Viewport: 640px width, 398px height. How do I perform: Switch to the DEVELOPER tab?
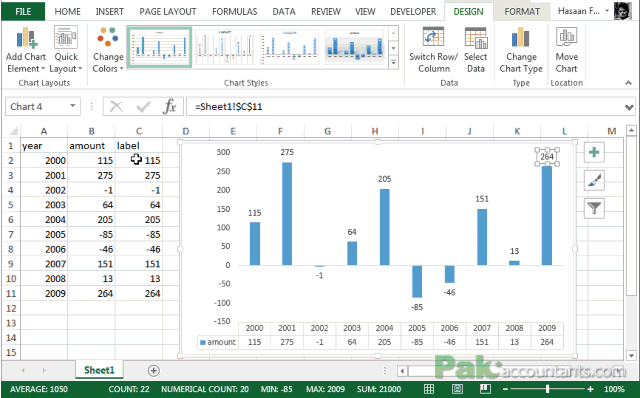click(x=413, y=11)
